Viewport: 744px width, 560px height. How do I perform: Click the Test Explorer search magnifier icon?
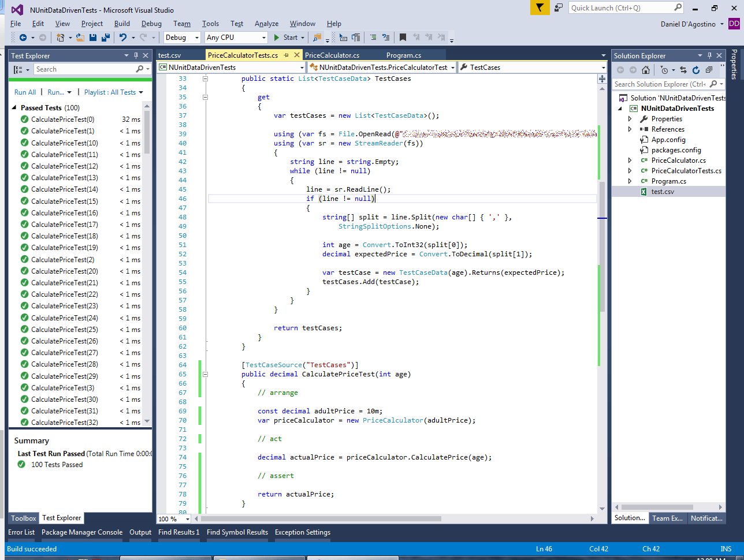tap(140, 69)
